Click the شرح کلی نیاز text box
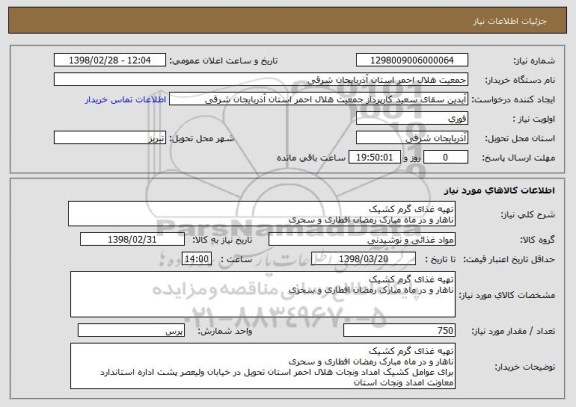 (262, 214)
